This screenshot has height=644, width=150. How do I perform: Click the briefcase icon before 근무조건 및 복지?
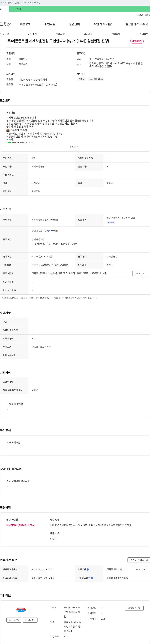click(x=8, y=130)
